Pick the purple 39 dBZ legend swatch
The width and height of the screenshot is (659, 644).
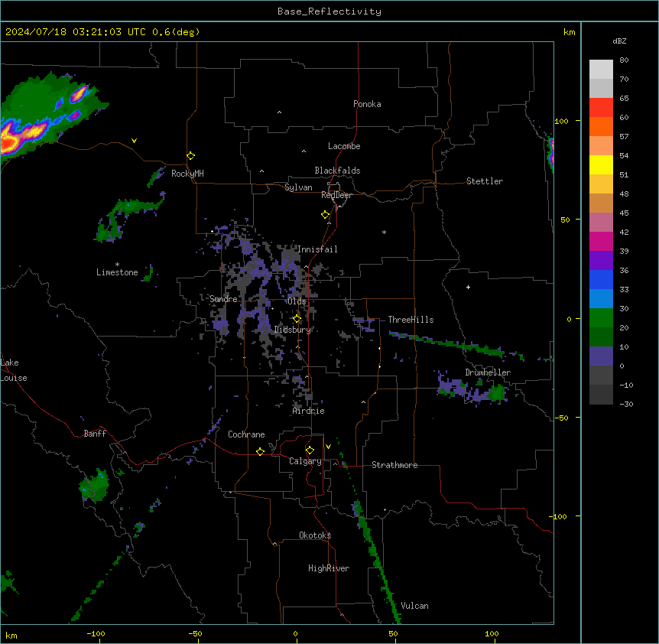[601, 261]
